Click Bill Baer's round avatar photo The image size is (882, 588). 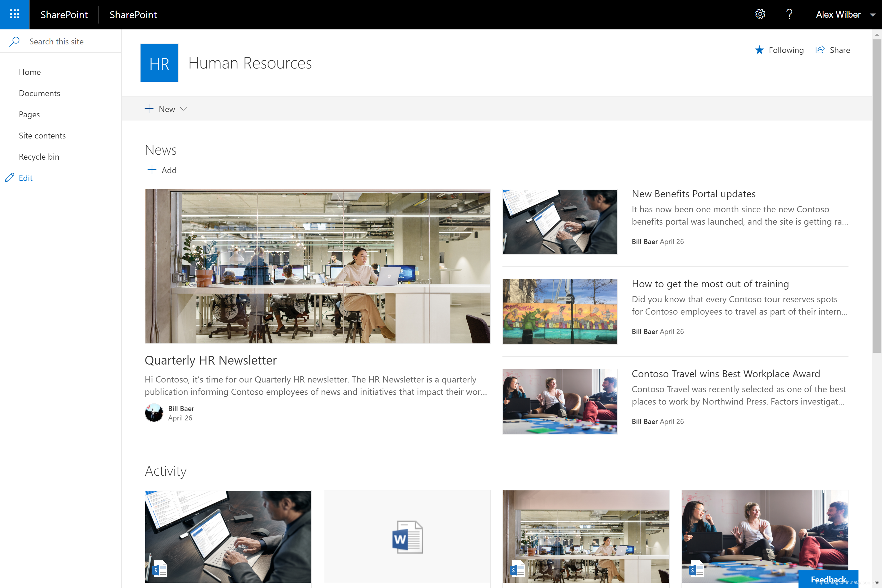(154, 413)
